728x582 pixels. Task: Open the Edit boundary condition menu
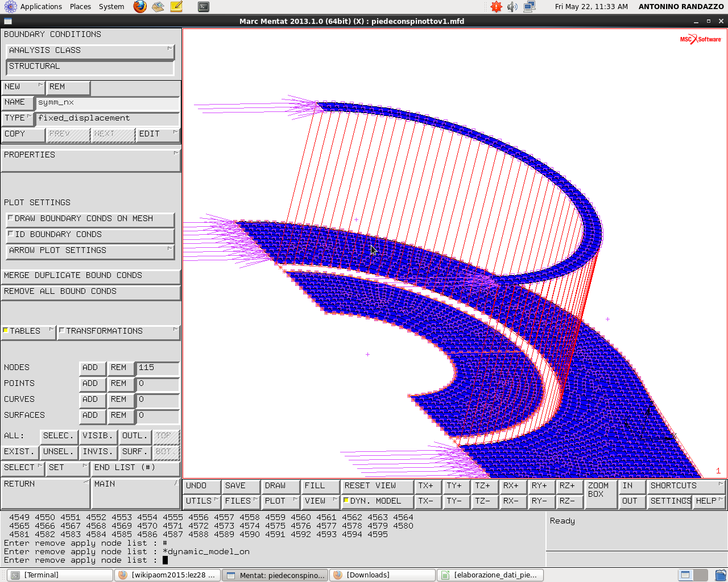pyautogui.click(x=158, y=134)
